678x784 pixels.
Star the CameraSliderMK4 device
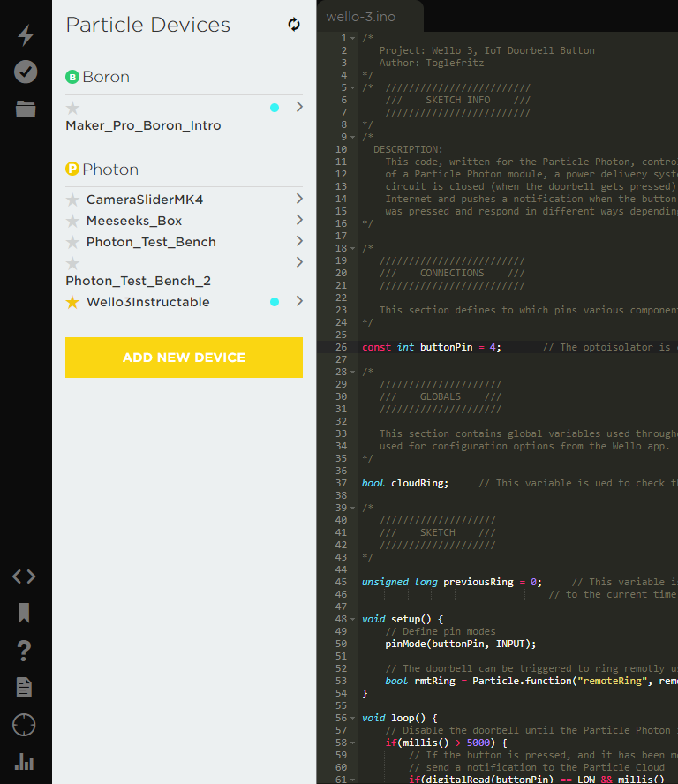click(72, 200)
